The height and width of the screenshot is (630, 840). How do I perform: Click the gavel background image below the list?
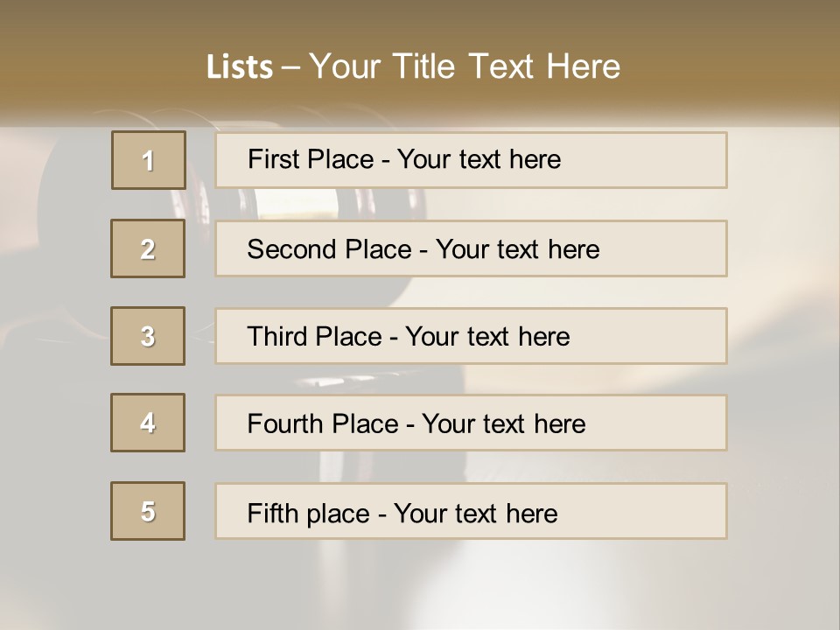(420, 582)
